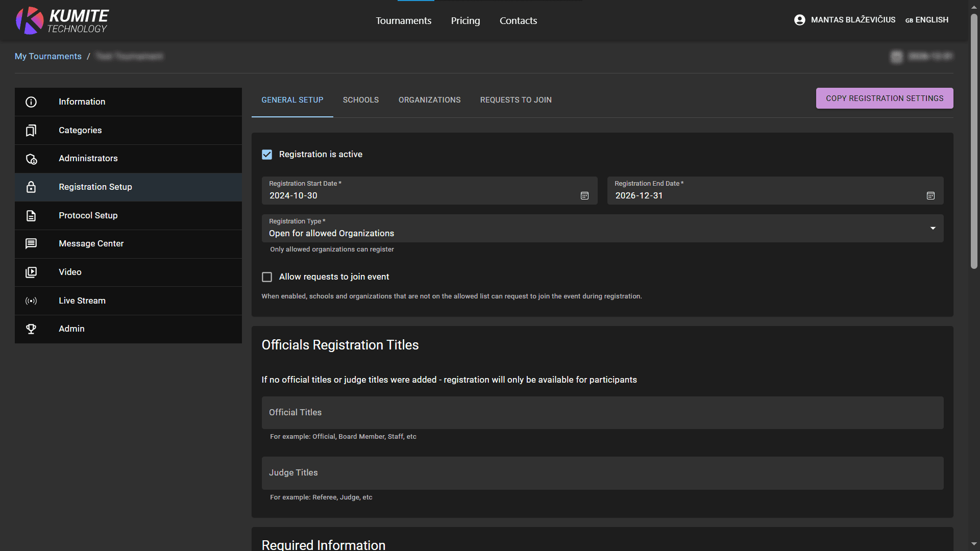Screen dimensions: 980x551
Task: Click Copy Registration Settings
Action: click(x=885, y=98)
